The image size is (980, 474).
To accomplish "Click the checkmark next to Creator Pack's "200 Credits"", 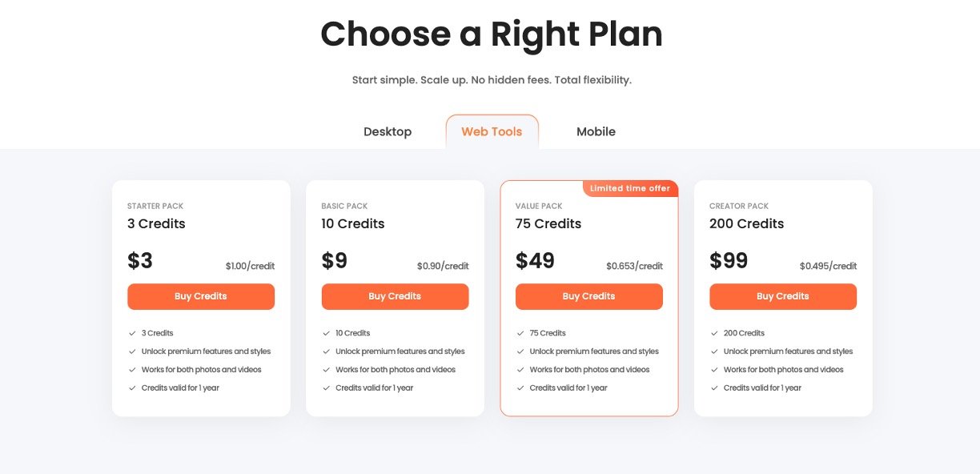I will pyautogui.click(x=714, y=333).
